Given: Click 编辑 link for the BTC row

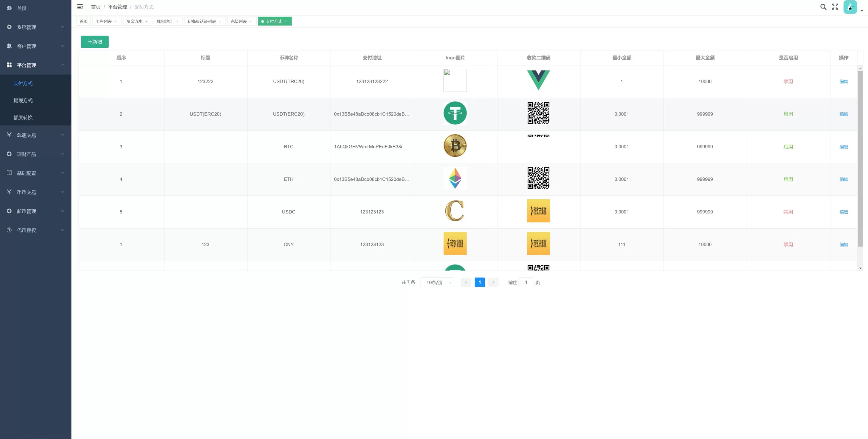Looking at the screenshot, I should coord(843,147).
